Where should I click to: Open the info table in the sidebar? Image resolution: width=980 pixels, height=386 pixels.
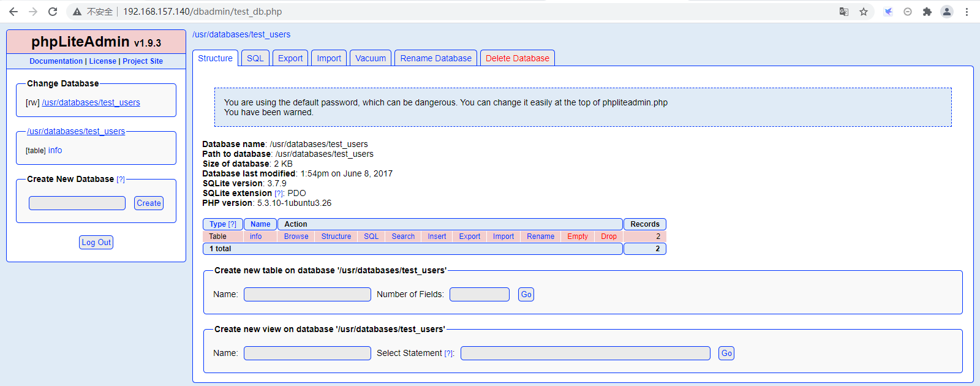(55, 150)
